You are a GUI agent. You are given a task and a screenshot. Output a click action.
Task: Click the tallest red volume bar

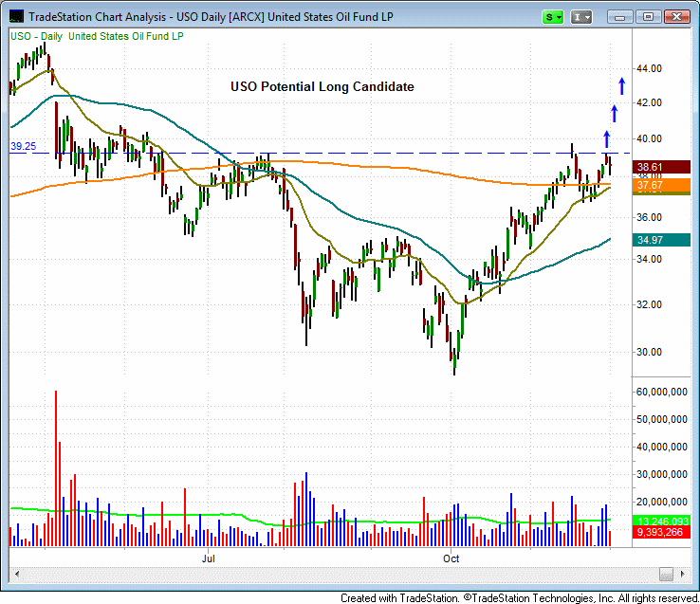(x=56, y=468)
